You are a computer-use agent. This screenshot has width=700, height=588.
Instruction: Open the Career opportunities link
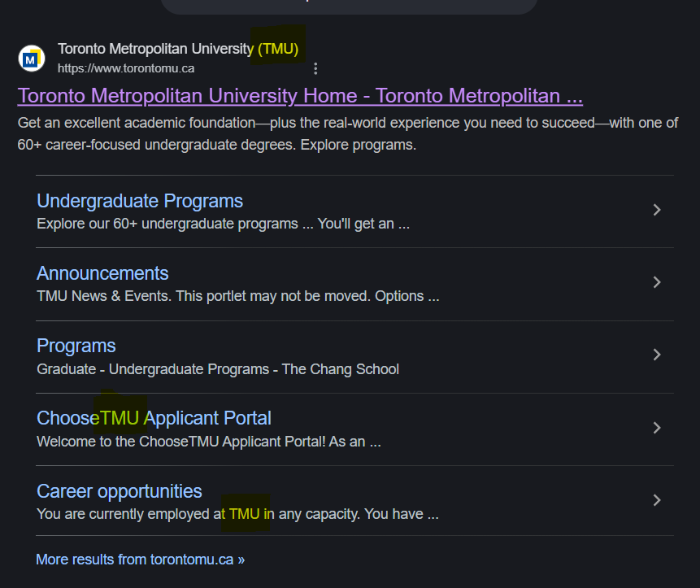click(120, 491)
